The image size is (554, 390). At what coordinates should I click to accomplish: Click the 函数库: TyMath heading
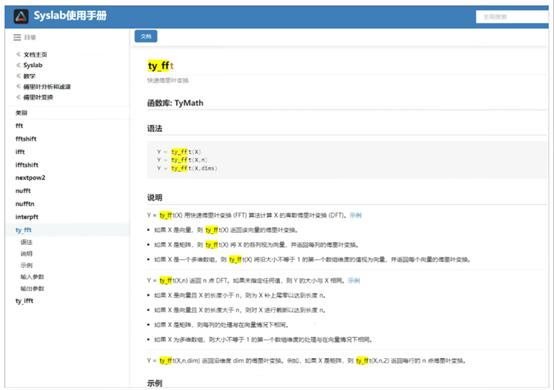175,103
